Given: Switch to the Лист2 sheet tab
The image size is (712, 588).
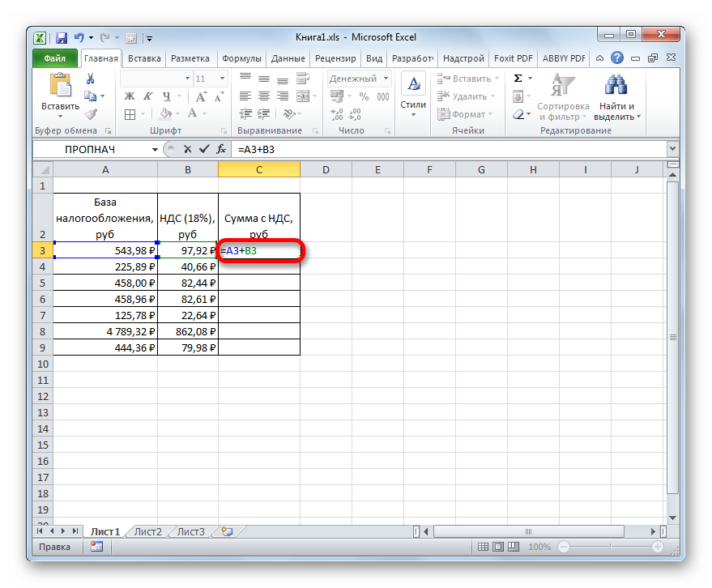Looking at the screenshot, I should (148, 532).
